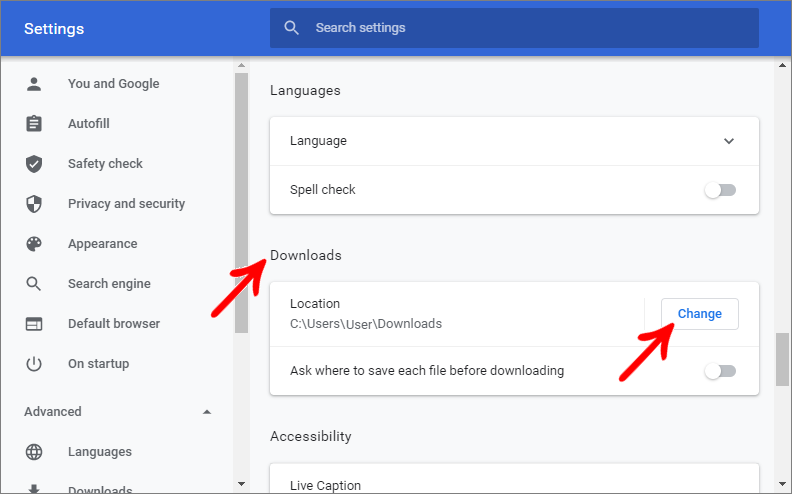Expand the Language row chevron
Screen dimensions: 792x494
coord(728,141)
